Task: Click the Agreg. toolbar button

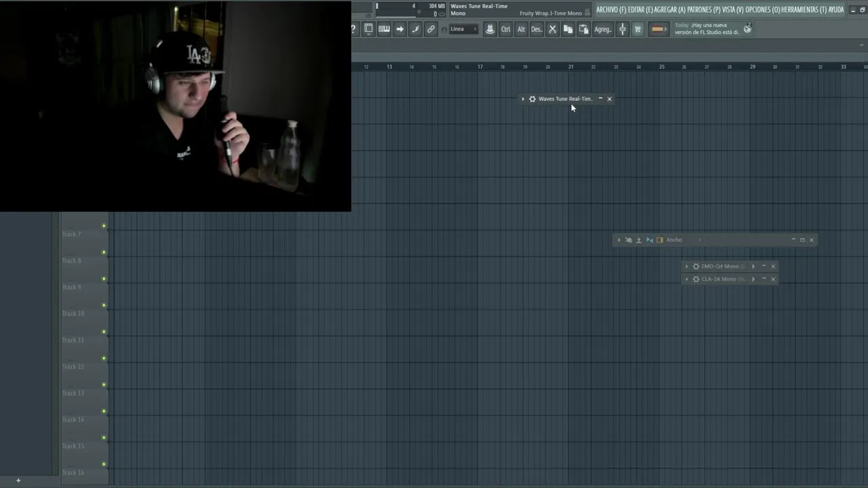Action: point(602,29)
